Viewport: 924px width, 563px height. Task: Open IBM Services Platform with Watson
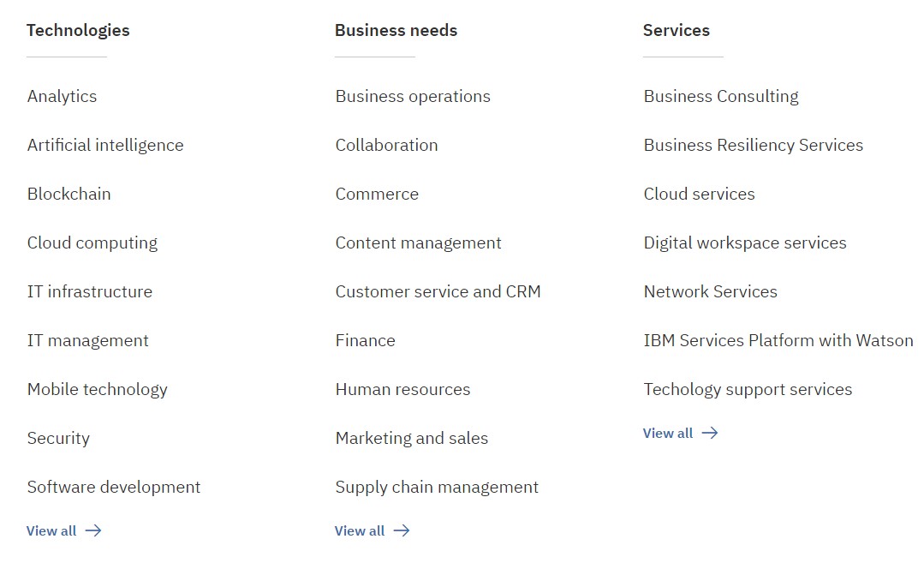[778, 340]
